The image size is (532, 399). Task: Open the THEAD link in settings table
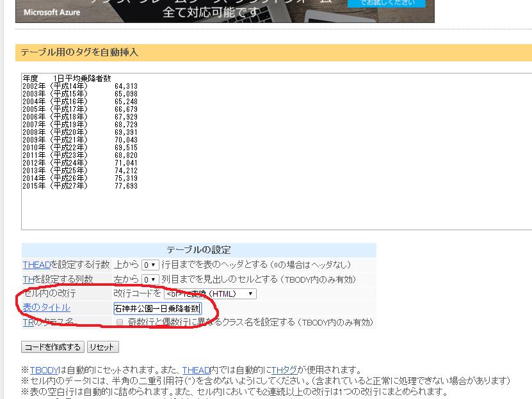[36, 265]
